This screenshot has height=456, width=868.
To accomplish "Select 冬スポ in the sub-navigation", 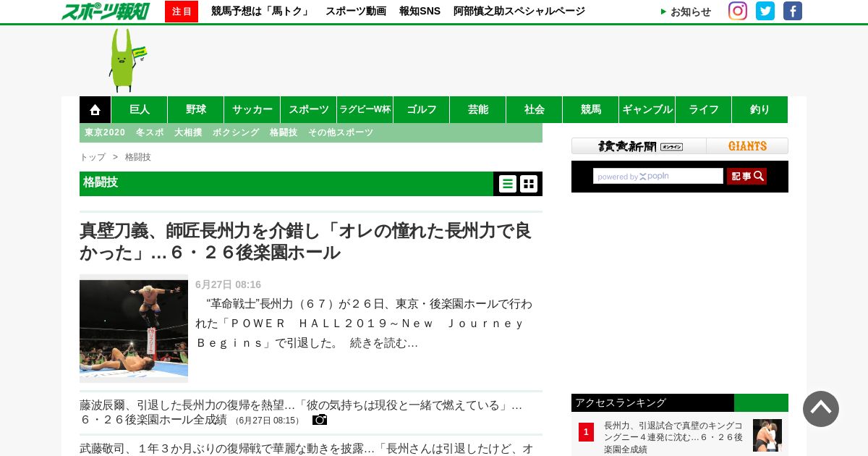I will point(150,132).
